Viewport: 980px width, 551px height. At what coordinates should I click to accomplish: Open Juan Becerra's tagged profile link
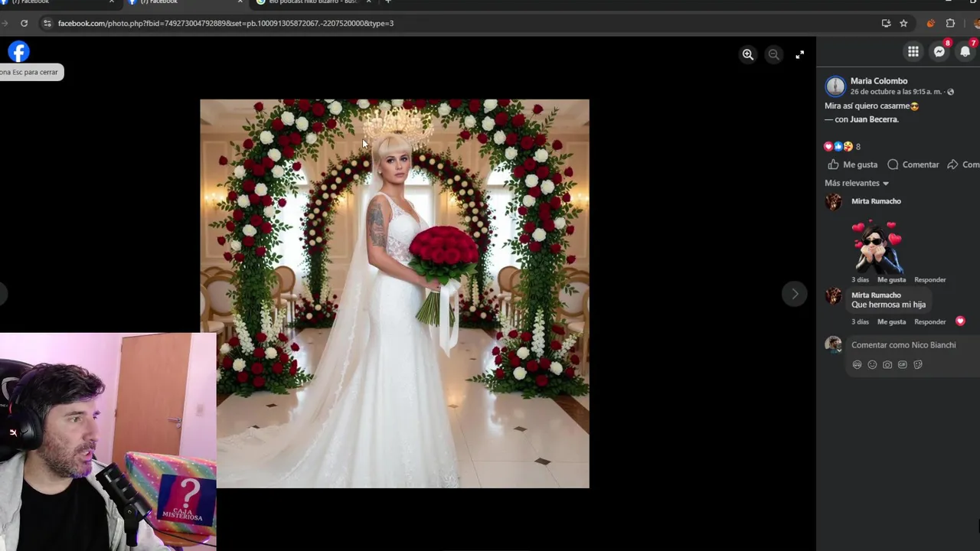pos(874,119)
